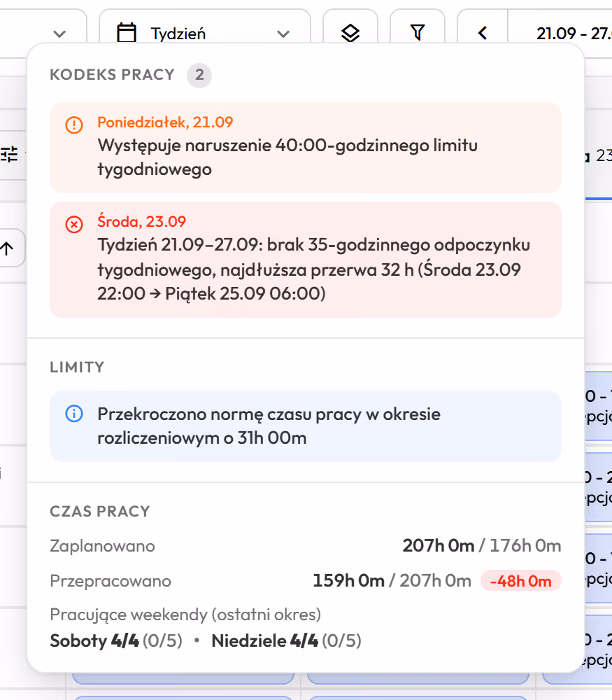Click the red error cross icon
Screen dimensions: 612x700
(x=74, y=224)
